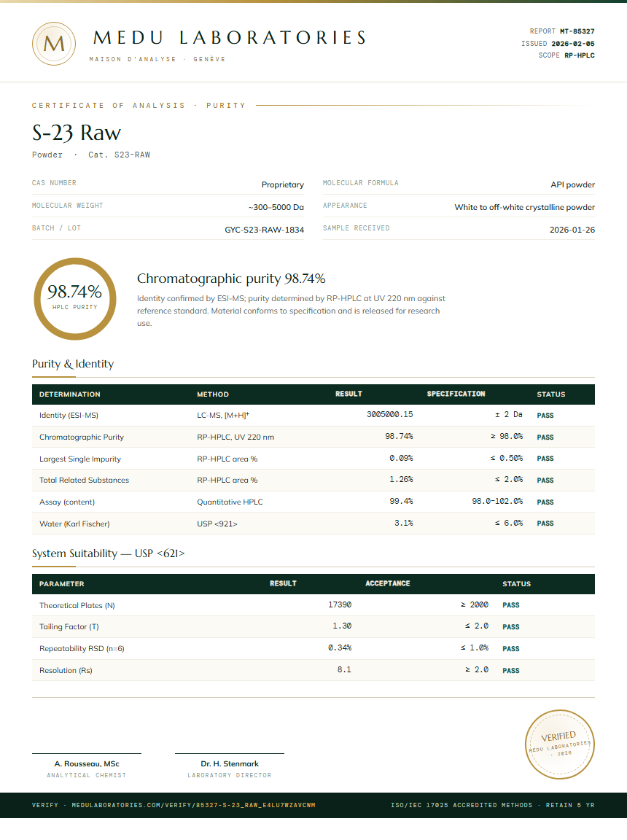
Task: Click the Resolution (Rs) row label
Action: [66, 671]
